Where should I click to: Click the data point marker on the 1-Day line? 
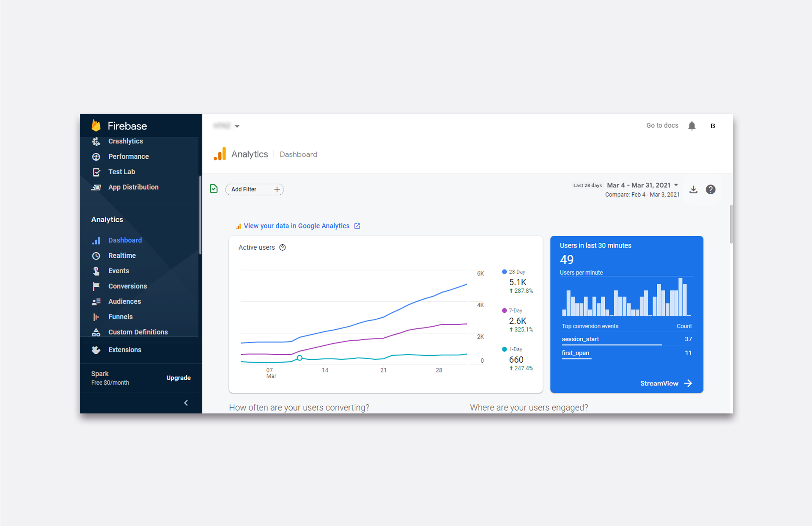299,358
